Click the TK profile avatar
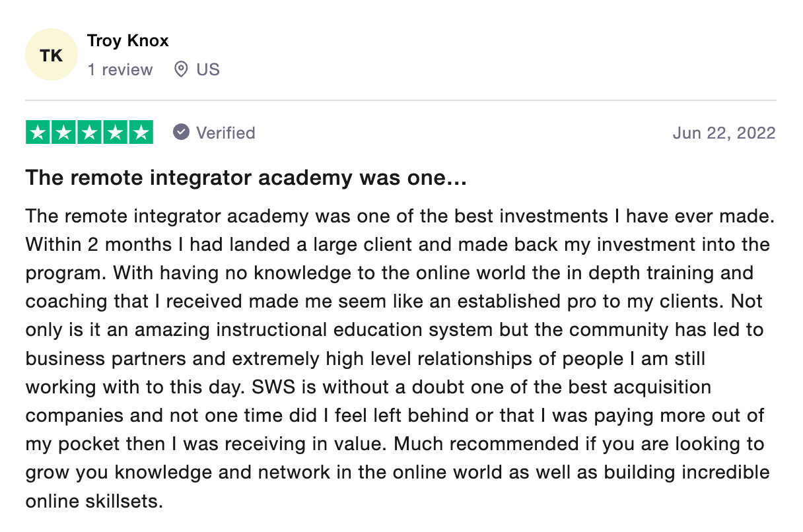 (52, 55)
